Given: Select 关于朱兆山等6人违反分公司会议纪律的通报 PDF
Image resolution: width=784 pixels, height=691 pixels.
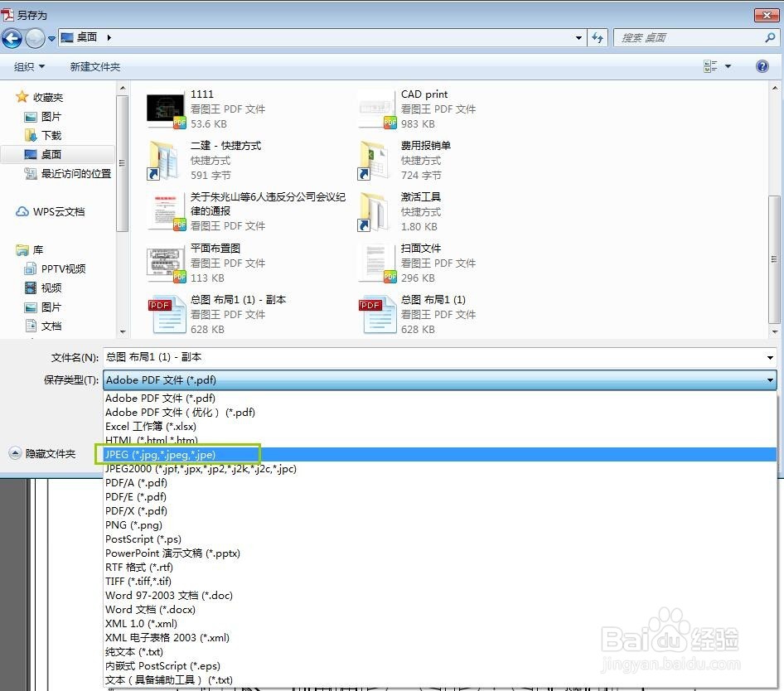Looking at the screenshot, I should (x=246, y=211).
